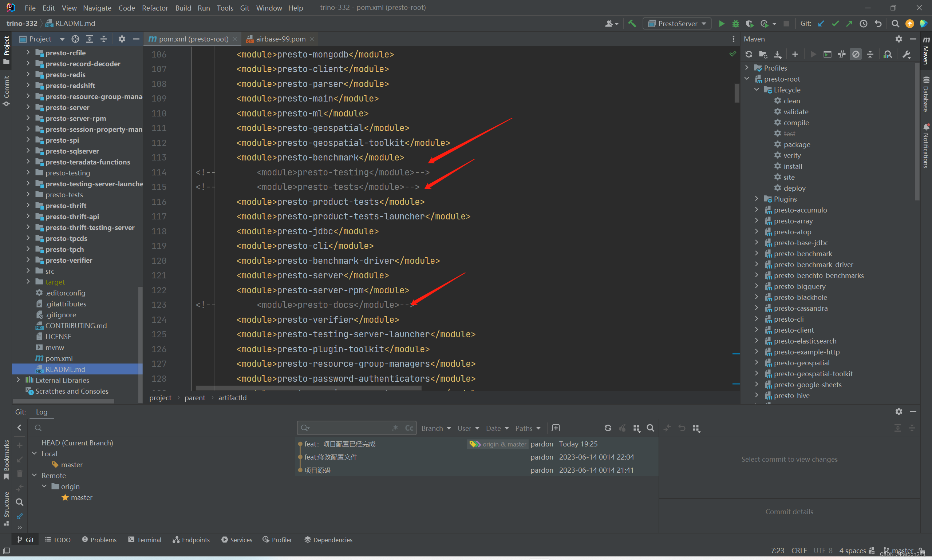Run PrestoServer with green play icon
The image size is (932, 560).
click(x=721, y=24)
